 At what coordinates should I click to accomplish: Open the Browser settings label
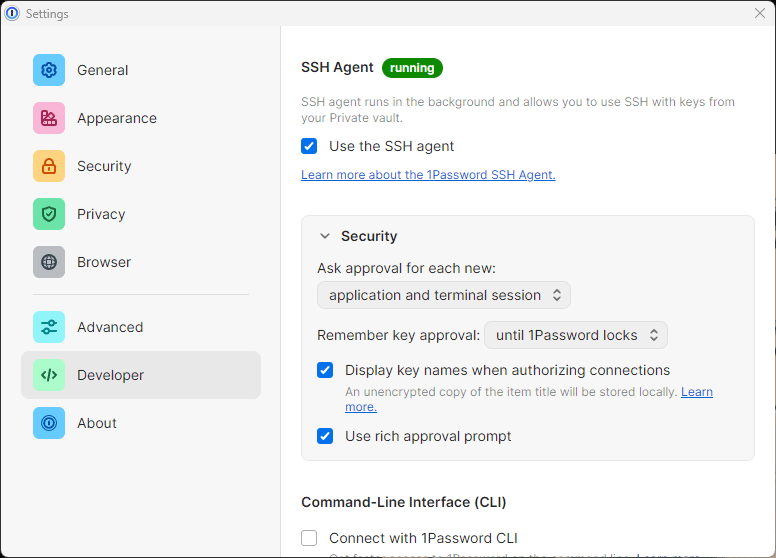[104, 262]
